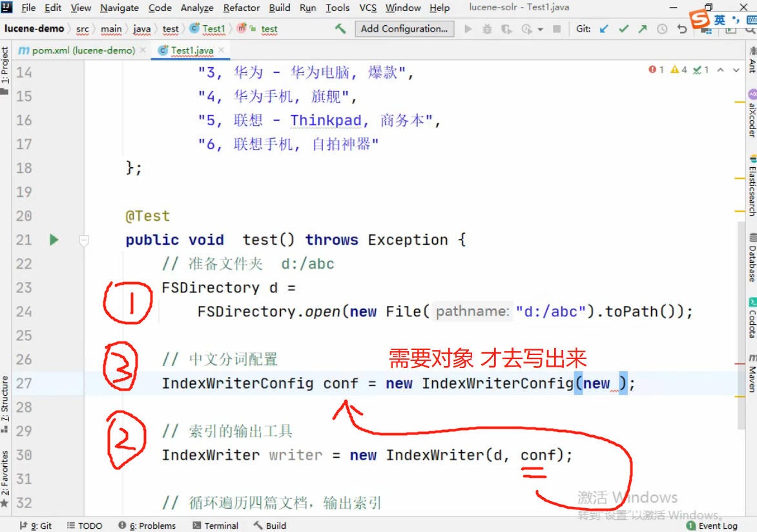Viewport: 757px width, 532px height.
Task: Click java breadcrumb in navigation bar
Action: pos(142,29)
